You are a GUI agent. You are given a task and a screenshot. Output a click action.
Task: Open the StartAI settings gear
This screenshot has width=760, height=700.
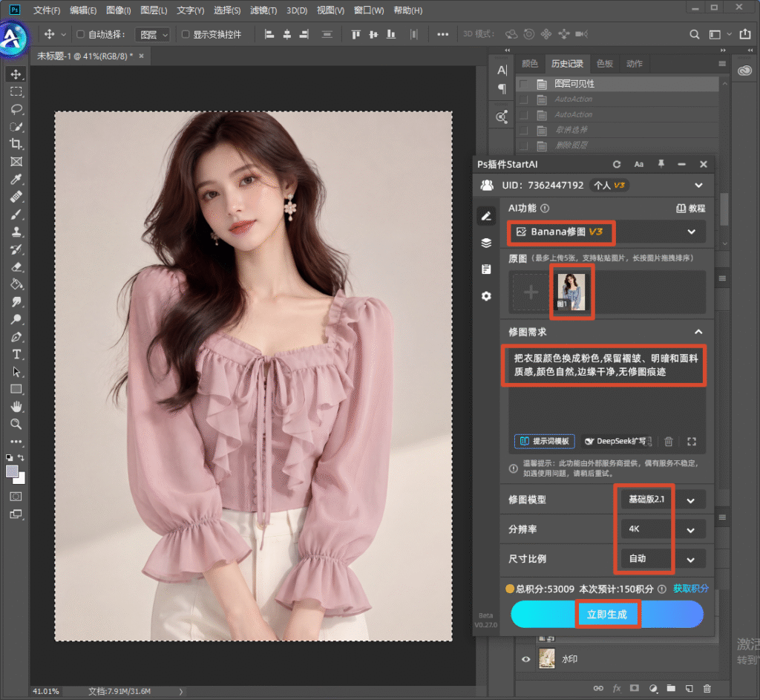(x=486, y=295)
